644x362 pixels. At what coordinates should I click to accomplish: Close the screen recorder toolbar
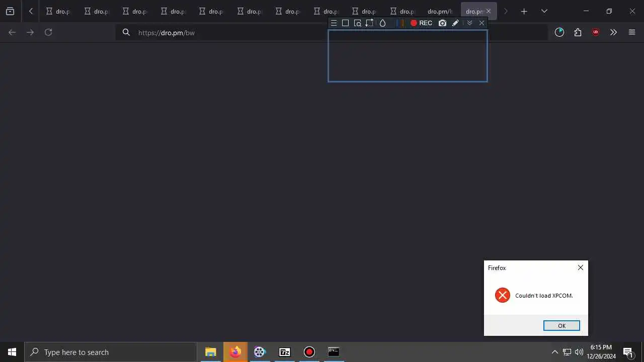481,23
